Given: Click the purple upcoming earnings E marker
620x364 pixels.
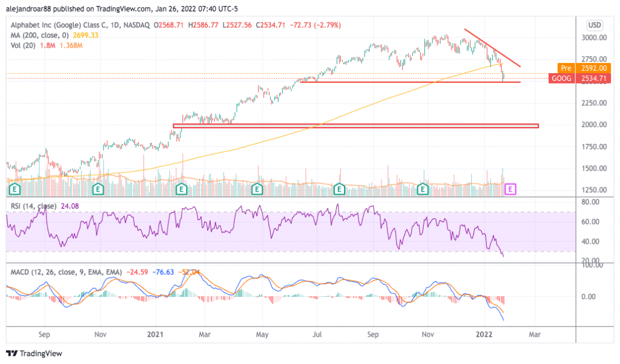Looking at the screenshot, I should coord(510,189).
